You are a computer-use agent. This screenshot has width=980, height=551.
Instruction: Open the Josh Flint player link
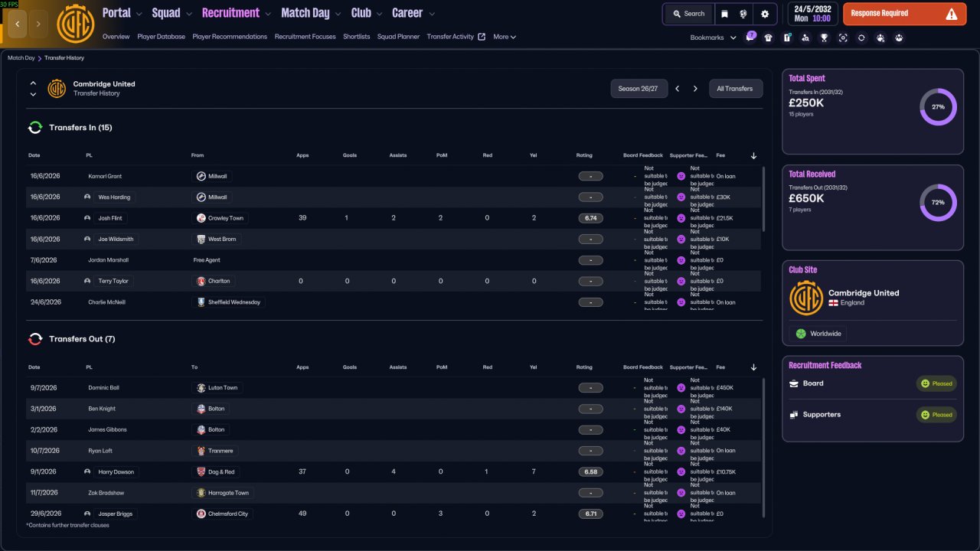coord(109,218)
